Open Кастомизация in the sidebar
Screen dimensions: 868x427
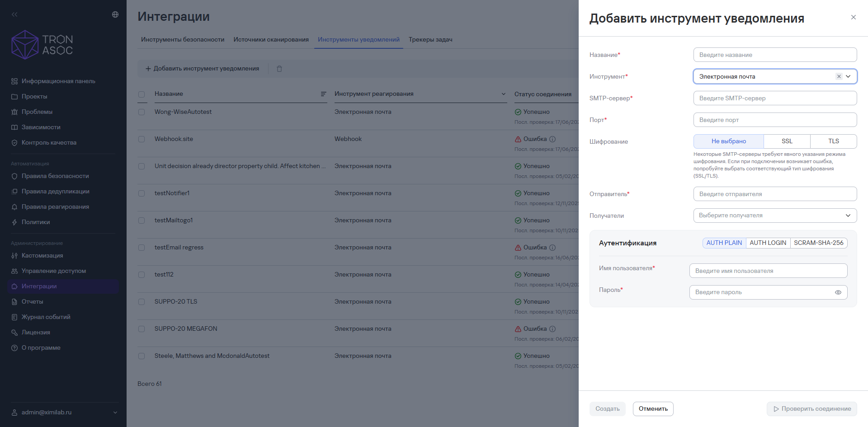tap(42, 256)
